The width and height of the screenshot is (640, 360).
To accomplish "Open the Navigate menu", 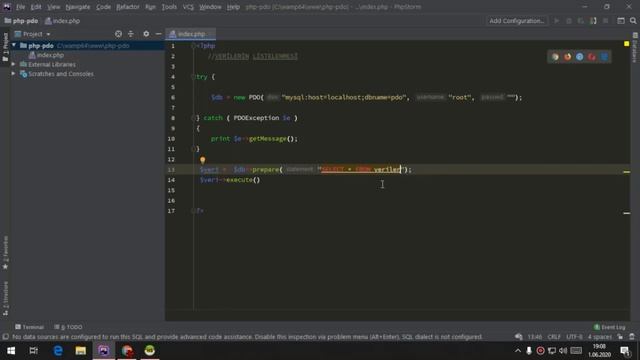I will tap(78, 7).
